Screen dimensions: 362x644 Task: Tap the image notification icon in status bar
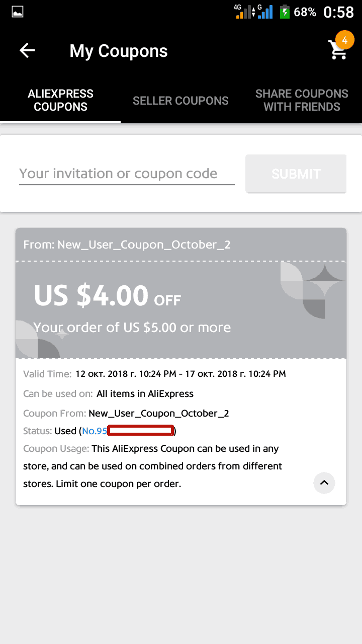pos(18,12)
